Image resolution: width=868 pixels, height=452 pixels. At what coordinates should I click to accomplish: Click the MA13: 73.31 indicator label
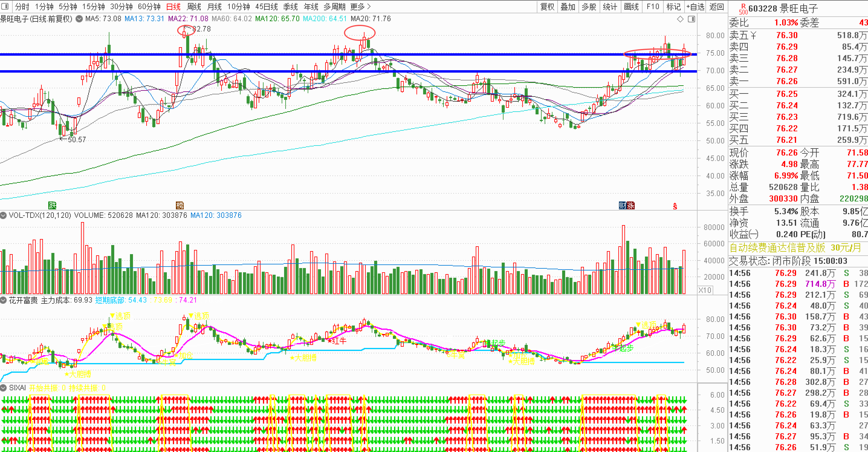pos(144,19)
